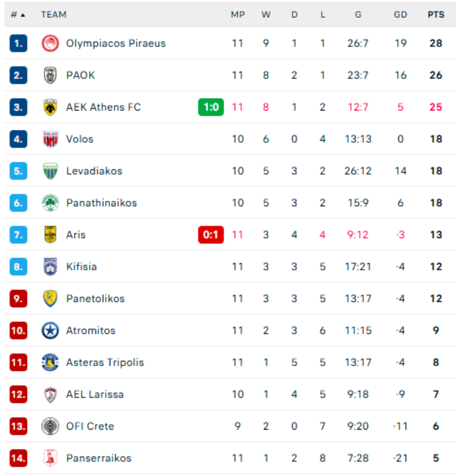This screenshot has width=456, height=476.
Task: Sort the table by the GD column
Action: [401, 14]
